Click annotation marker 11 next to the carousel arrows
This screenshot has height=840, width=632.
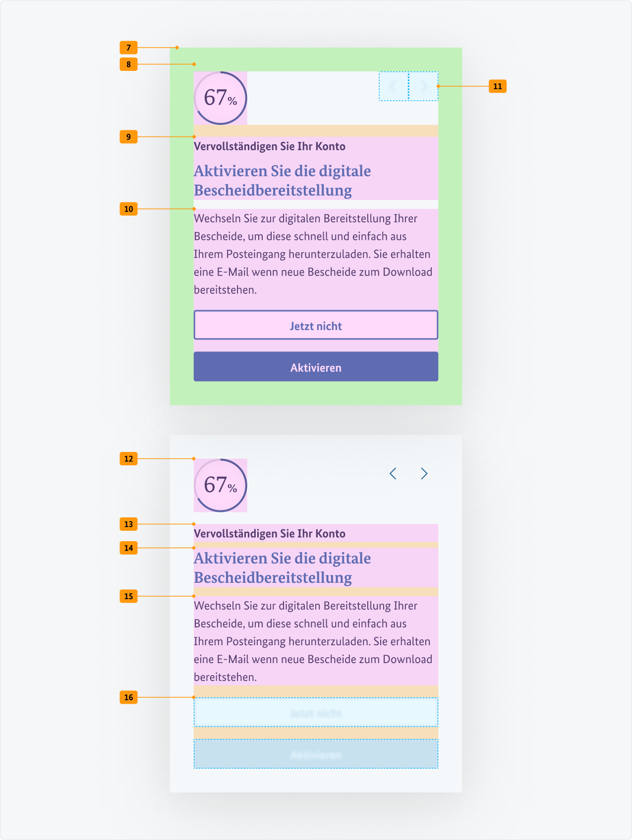(x=498, y=86)
